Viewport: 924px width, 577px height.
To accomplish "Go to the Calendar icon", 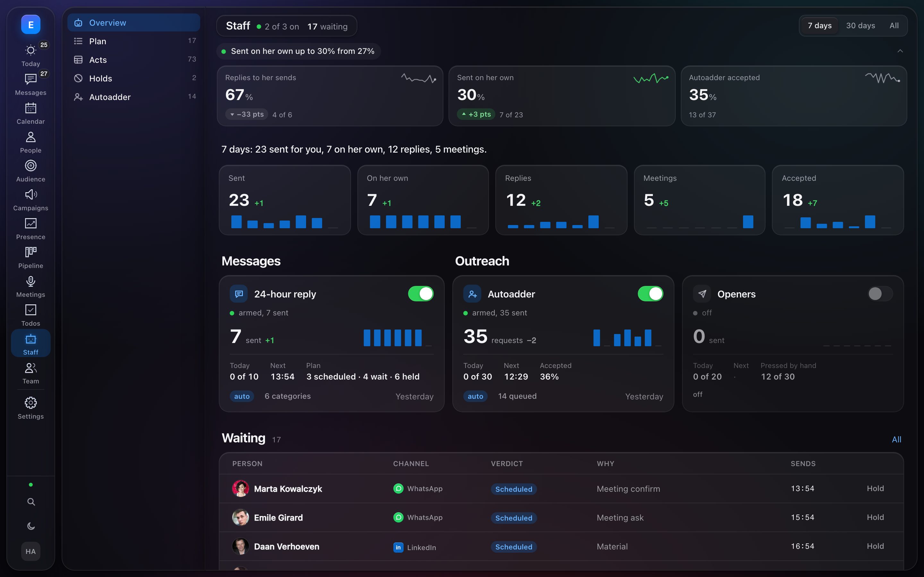I will click(x=30, y=108).
